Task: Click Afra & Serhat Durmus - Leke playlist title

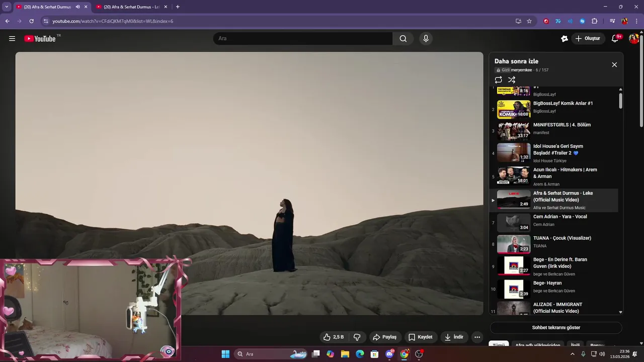Action: pos(563,196)
